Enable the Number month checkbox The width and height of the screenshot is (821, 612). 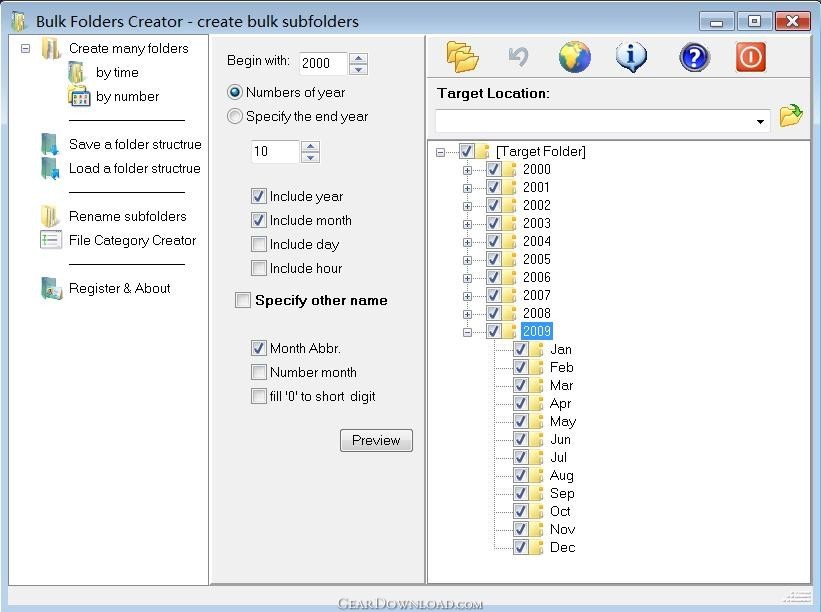coord(259,372)
